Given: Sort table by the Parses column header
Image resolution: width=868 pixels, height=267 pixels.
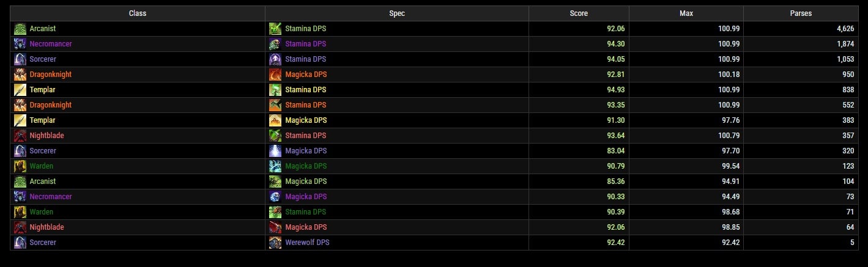Looking at the screenshot, I should [800, 13].
